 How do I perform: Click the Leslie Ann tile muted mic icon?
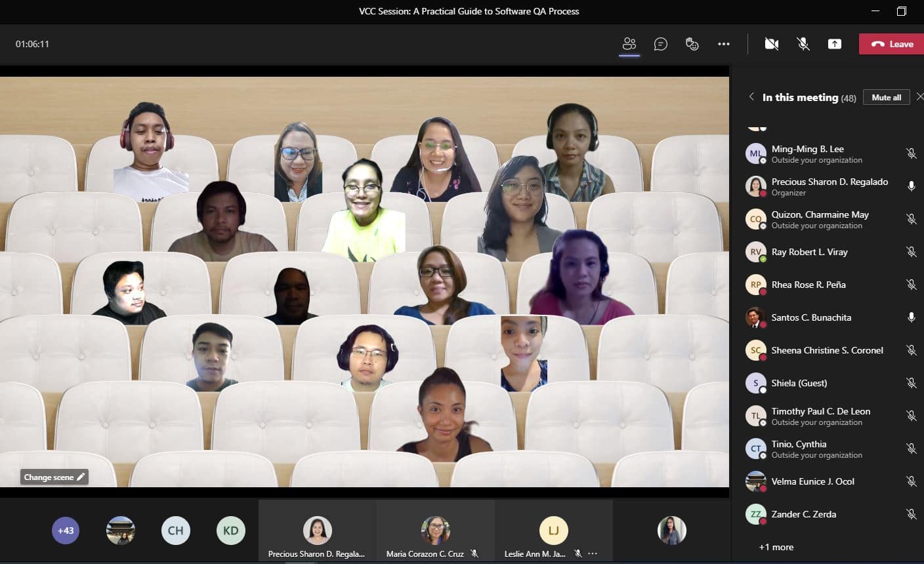pyautogui.click(x=578, y=554)
